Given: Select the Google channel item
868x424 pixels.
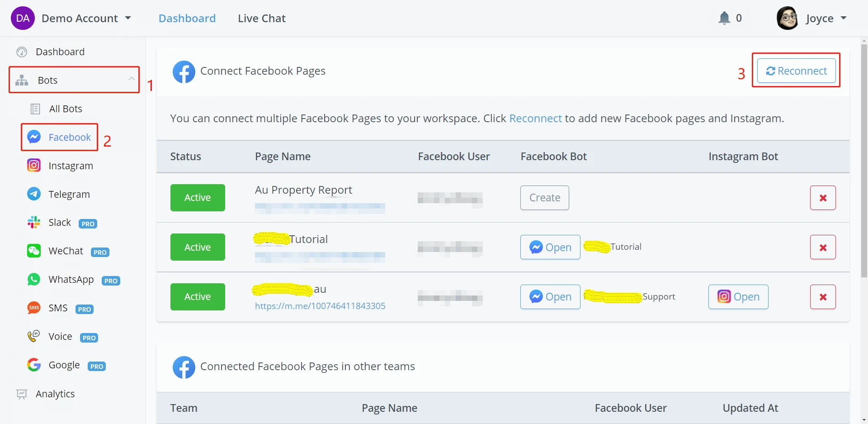Looking at the screenshot, I should click(64, 365).
